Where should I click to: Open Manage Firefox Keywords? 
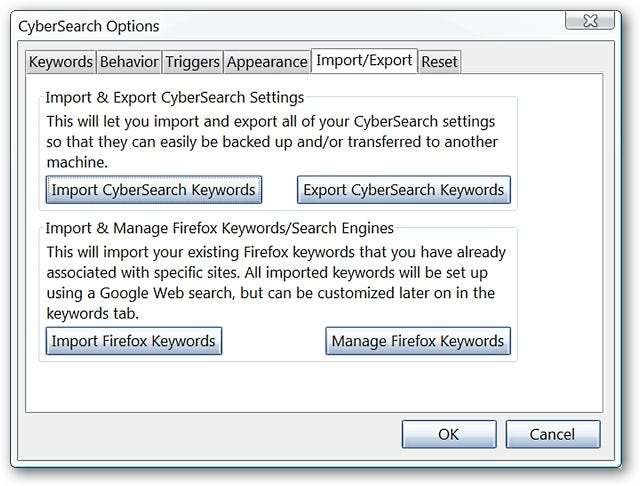(x=418, y=341)
